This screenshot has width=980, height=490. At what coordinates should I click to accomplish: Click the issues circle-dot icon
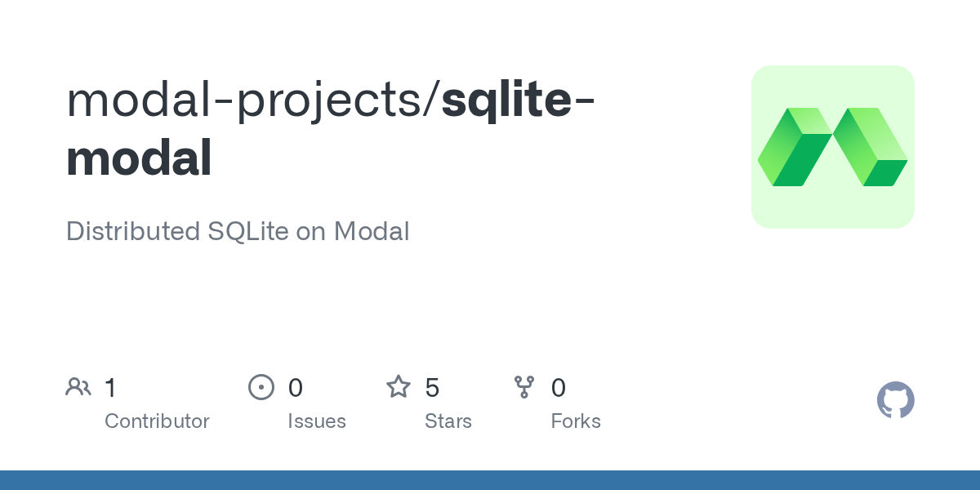click(x=261, y=387)
